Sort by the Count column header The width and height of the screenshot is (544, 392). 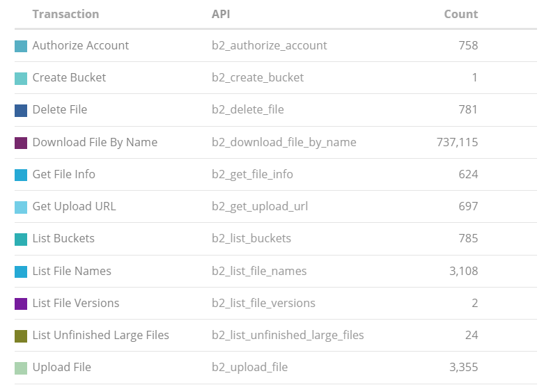[460, 14]
